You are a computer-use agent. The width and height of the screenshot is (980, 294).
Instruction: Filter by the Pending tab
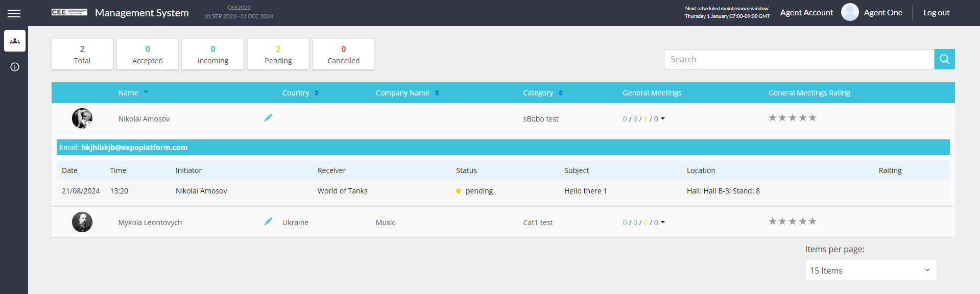tap(278, 54)
